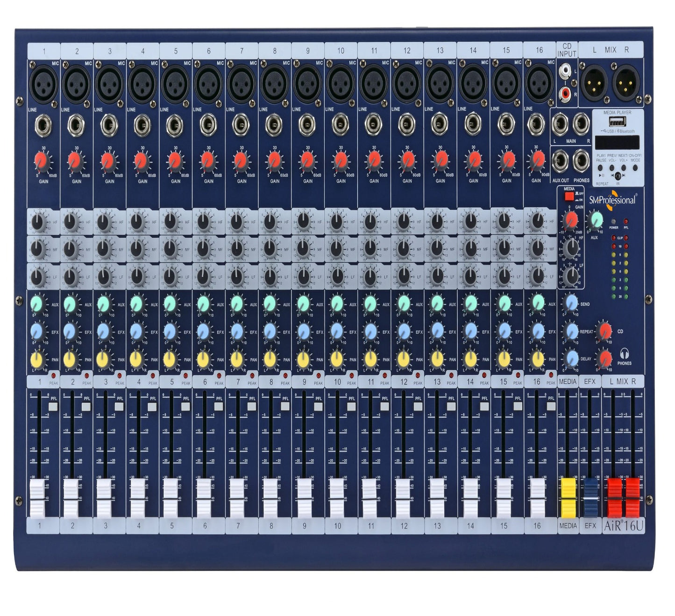Viewport: 675px width, 616px height.
Task: Click the channel 5 yellow PAN knob
Action: (x=169, y=359)
